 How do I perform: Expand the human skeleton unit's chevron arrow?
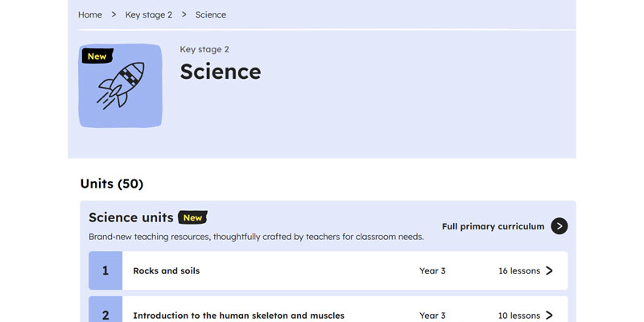(549, 315)
